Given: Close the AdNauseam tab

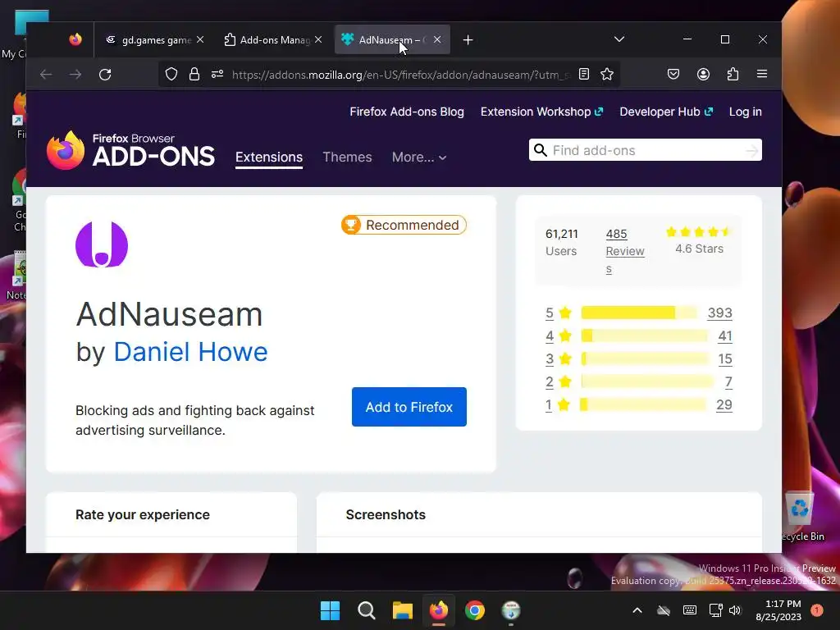Looking at the screenshot, I should (437, 39).
